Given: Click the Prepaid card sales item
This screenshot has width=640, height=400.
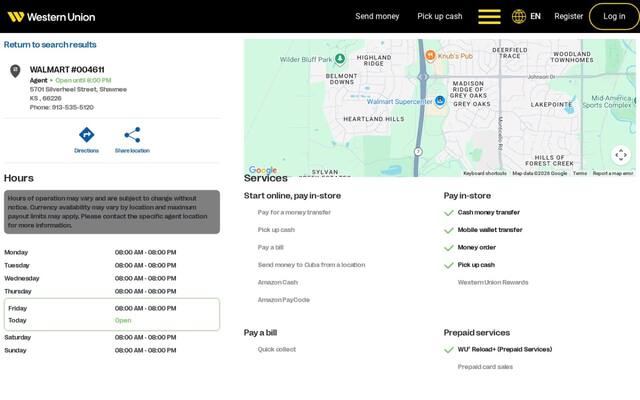Looking at the screenshot, I should [x=485, y=367].
